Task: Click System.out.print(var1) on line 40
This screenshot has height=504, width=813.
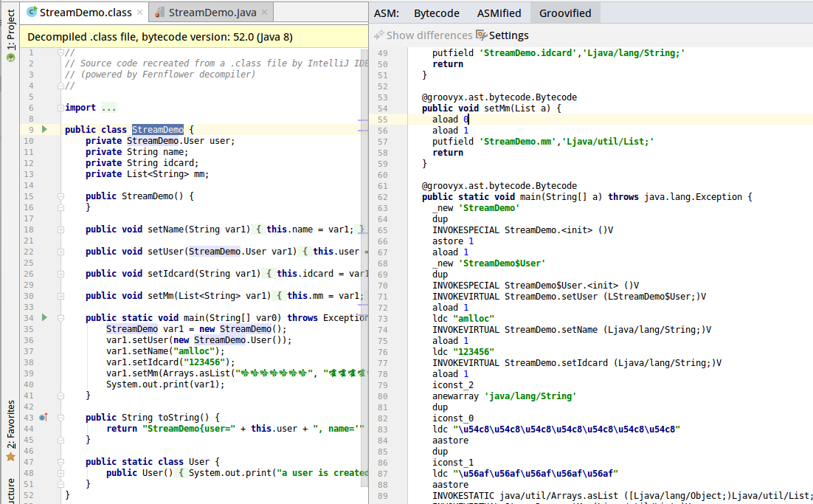Action: [x=165, y=384]
